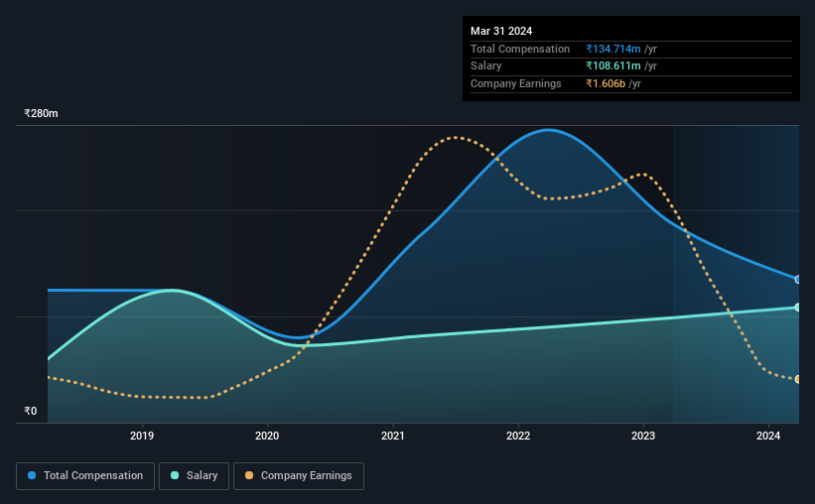Toggle the Company Earnings legend button
Screen dimensions: 815x504
299,476
